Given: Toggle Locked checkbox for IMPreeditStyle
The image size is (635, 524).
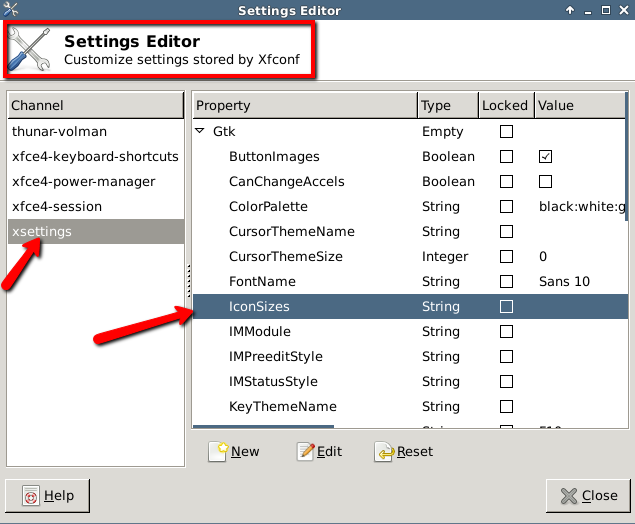Looking at the screenshot, I should pyautogui.click(x=506, y=357).
